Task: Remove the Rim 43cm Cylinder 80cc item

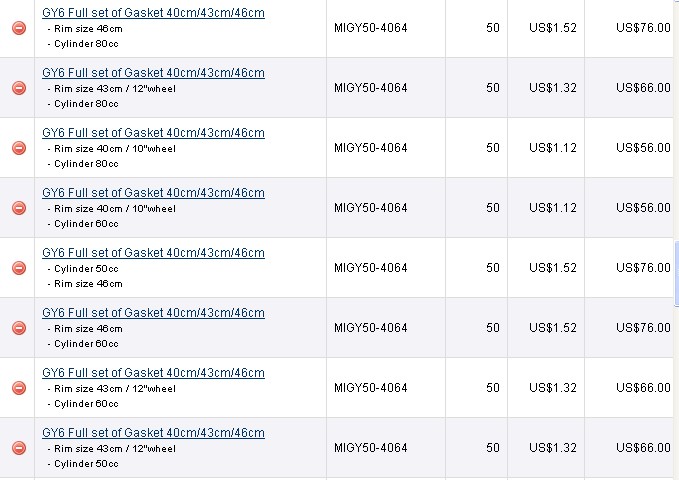Action: coord(19,88)
